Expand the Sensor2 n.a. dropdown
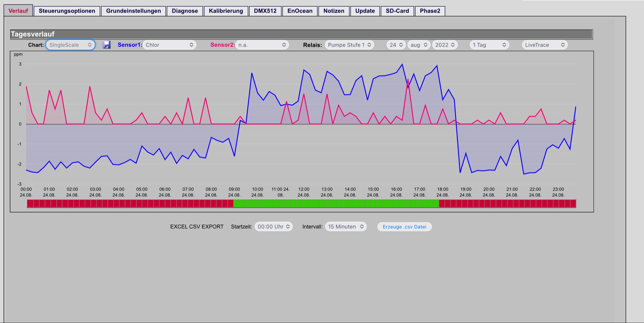 262,45
